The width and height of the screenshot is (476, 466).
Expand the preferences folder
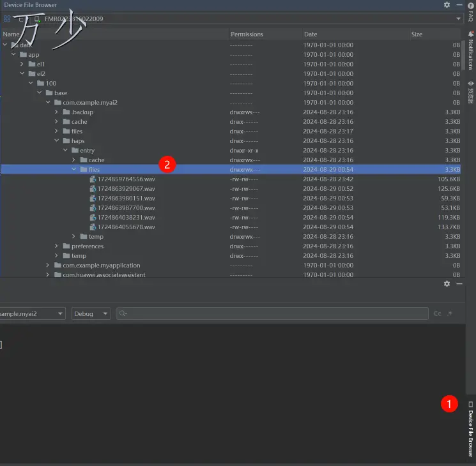[x=57, y=246]
